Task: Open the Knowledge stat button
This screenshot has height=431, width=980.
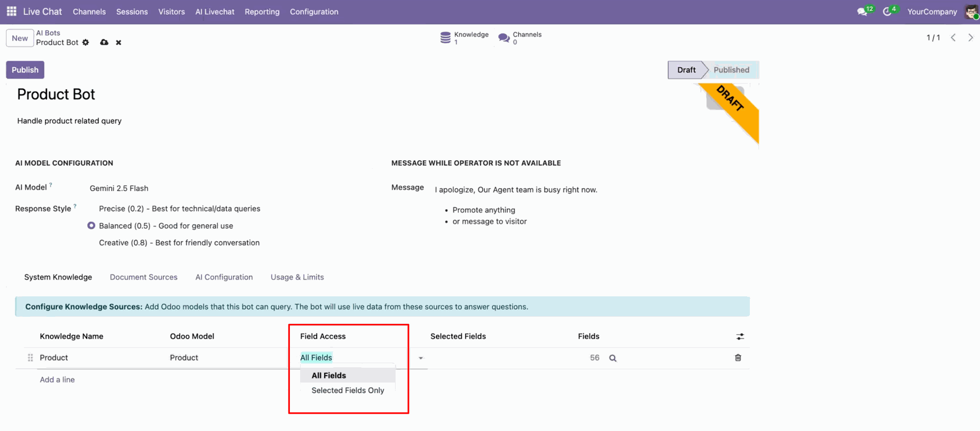Action: (x=464, y=38)
